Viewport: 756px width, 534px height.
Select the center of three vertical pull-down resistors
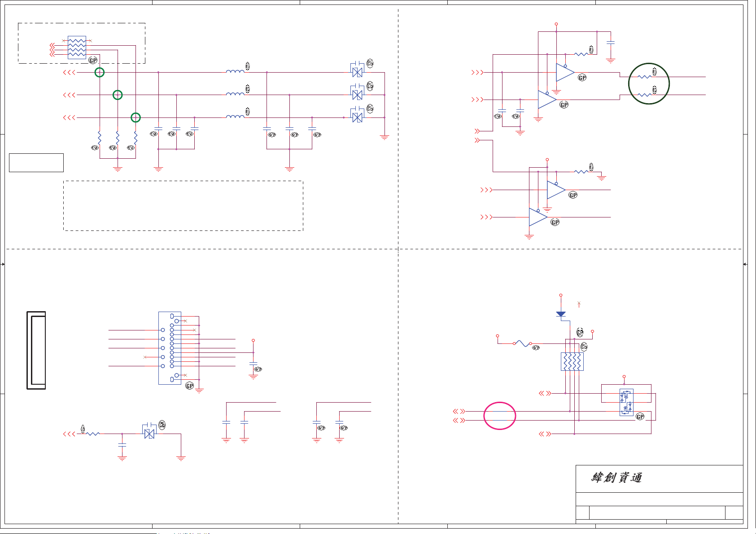point(118,139)
